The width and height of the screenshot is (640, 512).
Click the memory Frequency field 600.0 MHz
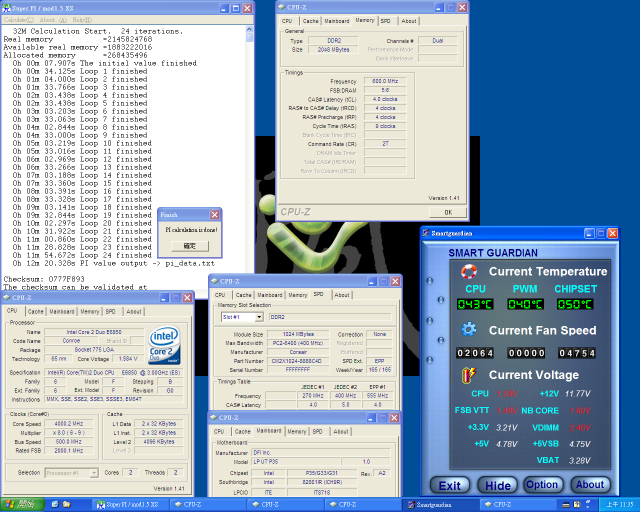385,81
